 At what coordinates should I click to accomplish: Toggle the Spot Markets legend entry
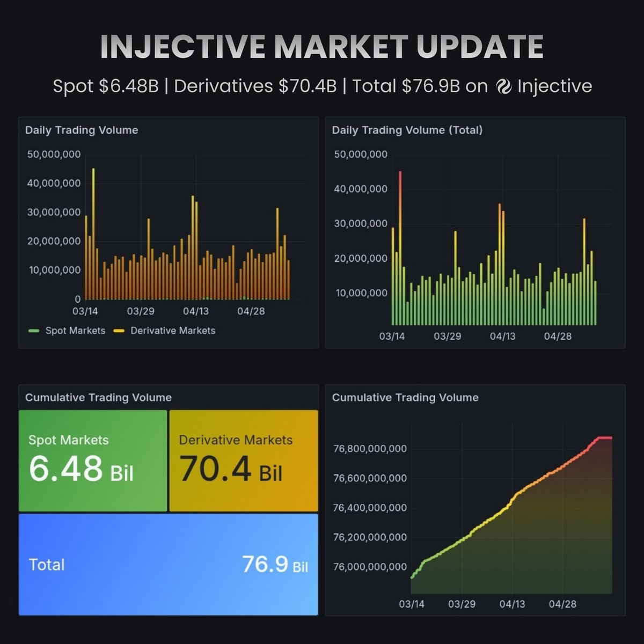point(67,331)
